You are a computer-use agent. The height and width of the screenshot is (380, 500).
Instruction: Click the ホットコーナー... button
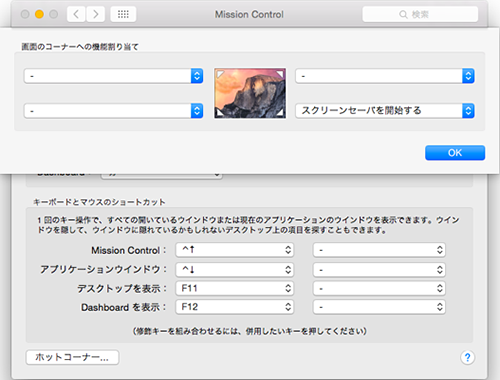[72, 357]
